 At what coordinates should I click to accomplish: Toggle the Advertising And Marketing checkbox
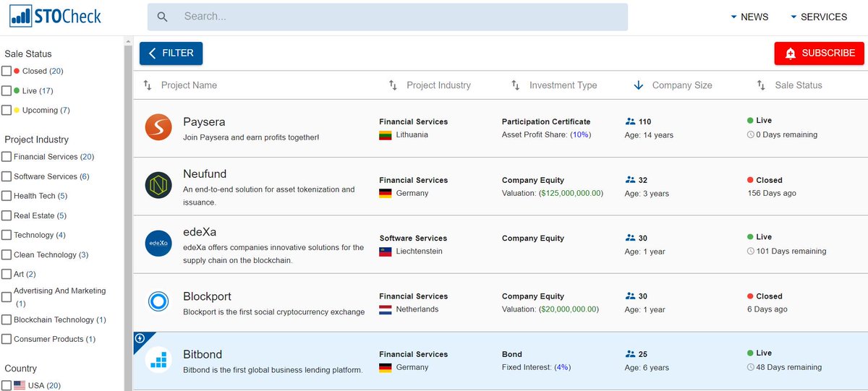tap(7, 297)
